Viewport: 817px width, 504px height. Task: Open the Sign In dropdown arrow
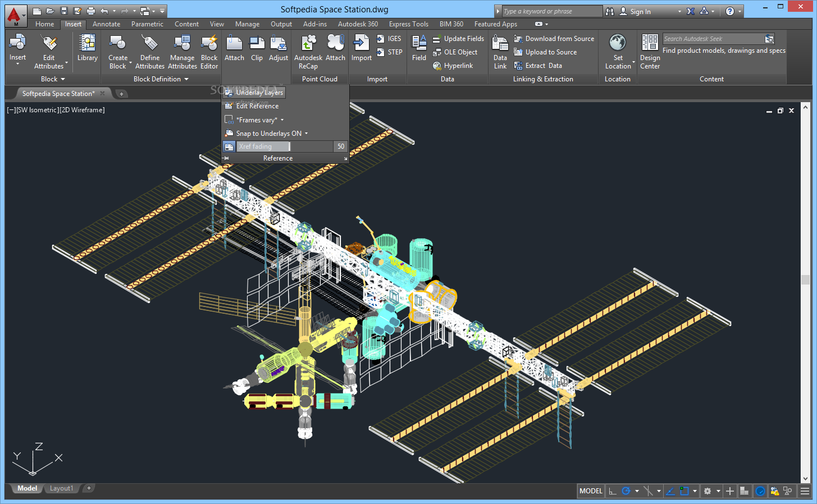click(679, 12)
